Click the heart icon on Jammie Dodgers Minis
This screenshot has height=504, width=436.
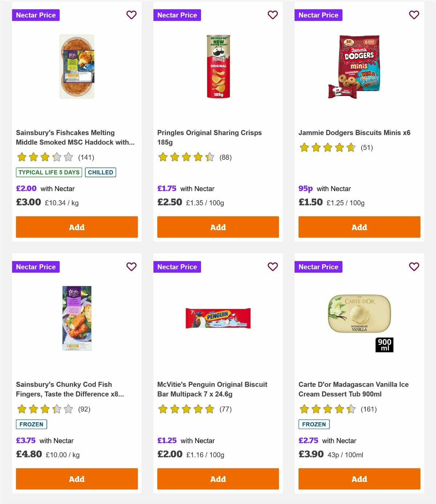pos(414,15)
